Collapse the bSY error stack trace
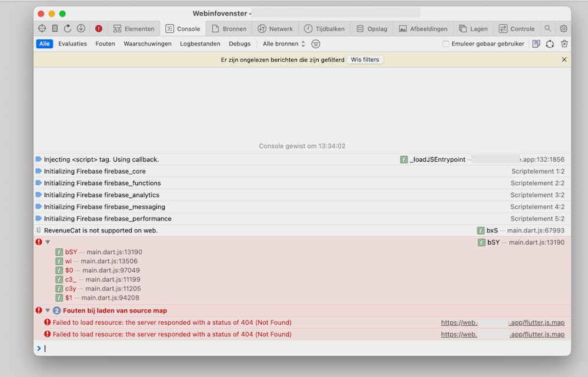 (48, 242)
